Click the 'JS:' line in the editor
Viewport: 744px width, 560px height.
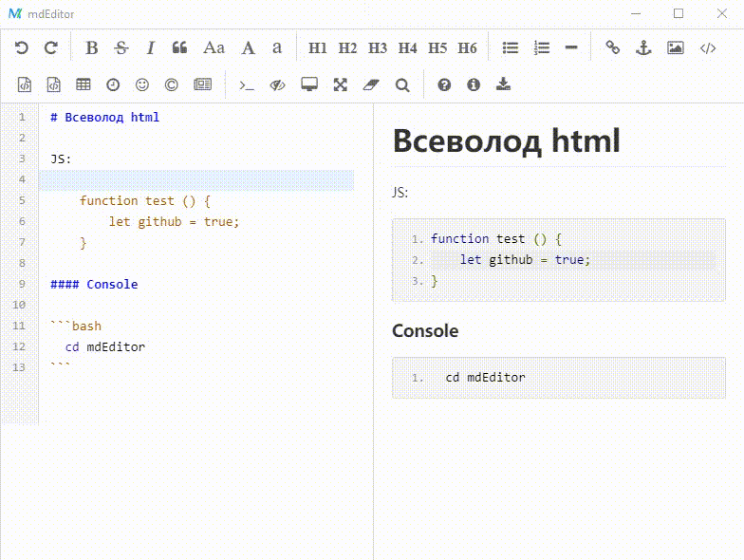tap(61, 159)
